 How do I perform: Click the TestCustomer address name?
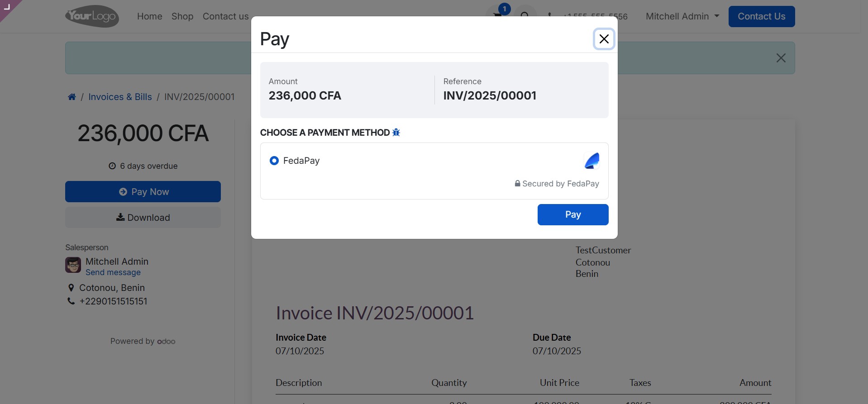[603, 250]
